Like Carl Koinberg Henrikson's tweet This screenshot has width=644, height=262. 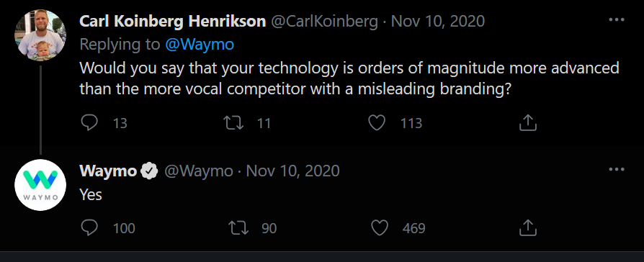pyautogui.click(x=377, y=122)
